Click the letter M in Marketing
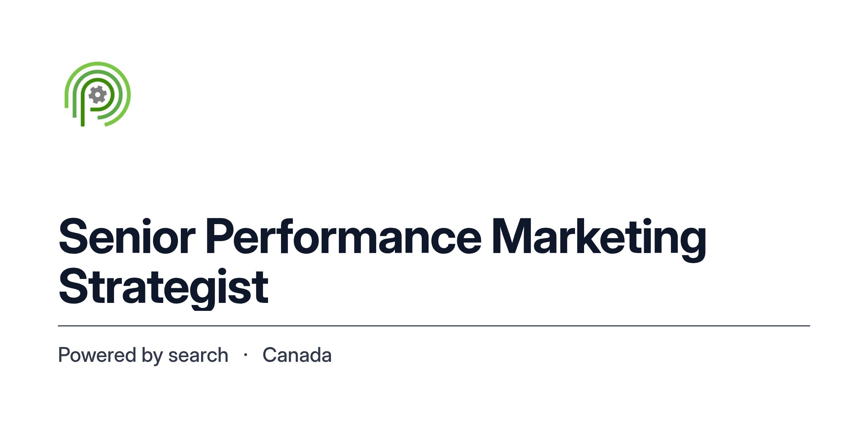The image size is (868, 424). pyautogui.click(x=511, y=237)
